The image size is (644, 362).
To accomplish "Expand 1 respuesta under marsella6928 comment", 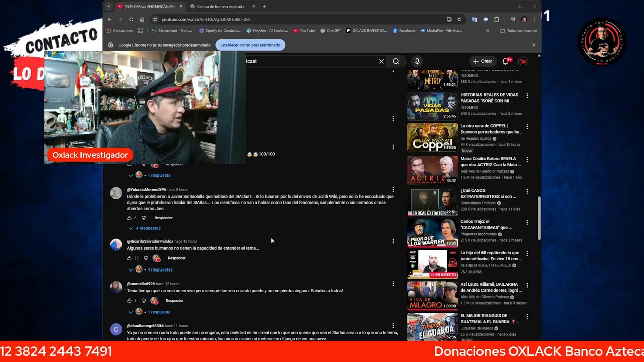I will [x=149, y=312].
